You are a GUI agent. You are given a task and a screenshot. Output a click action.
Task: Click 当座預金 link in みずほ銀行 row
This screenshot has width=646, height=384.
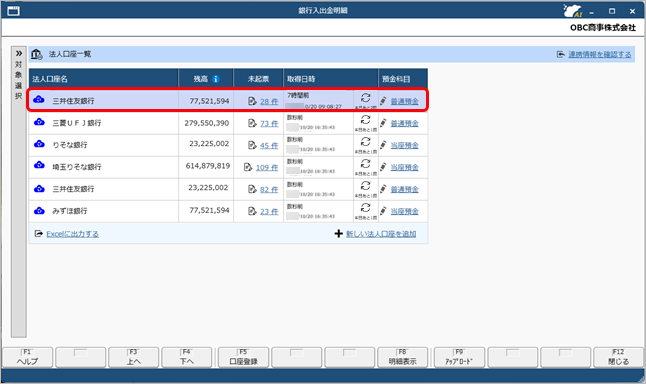click(x=405, y=211)
